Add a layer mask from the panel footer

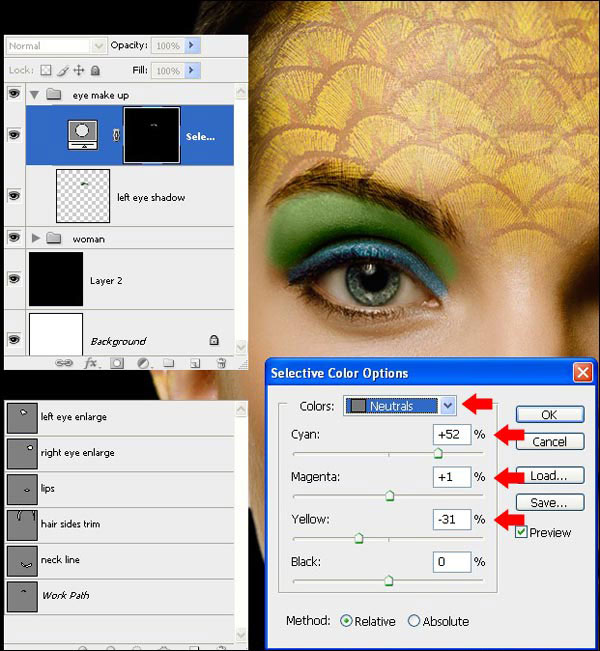[116, 363]
